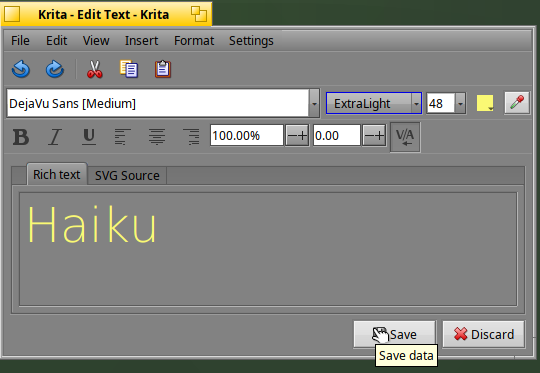The image size is (540, 373).
Task: Open the File menu
Action: pos(20,41)
